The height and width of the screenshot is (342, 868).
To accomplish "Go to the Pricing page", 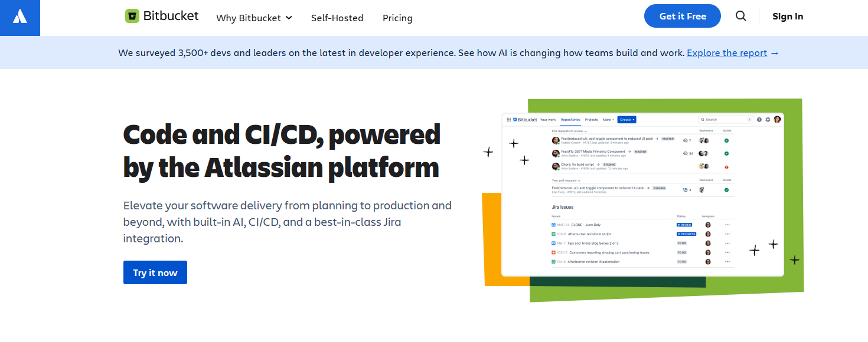I will pyautogui.click(x=397, y=18).
